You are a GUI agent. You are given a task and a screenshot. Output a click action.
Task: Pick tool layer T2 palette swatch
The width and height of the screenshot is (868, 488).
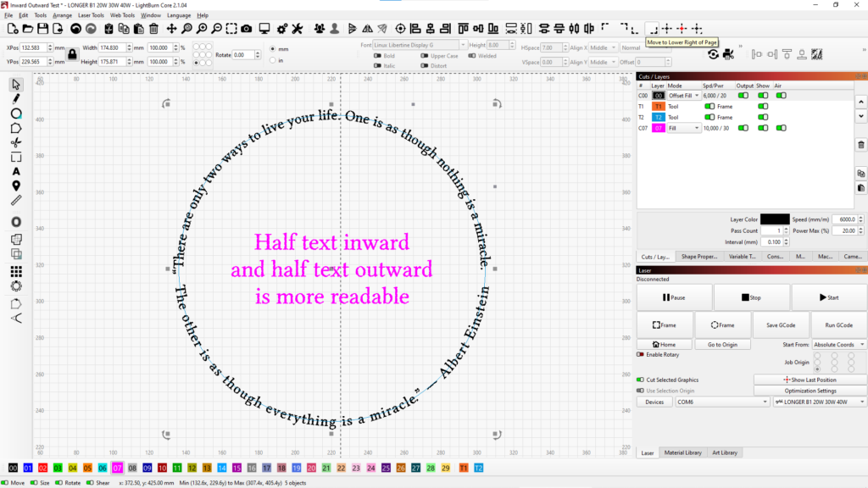pos(479,468)
